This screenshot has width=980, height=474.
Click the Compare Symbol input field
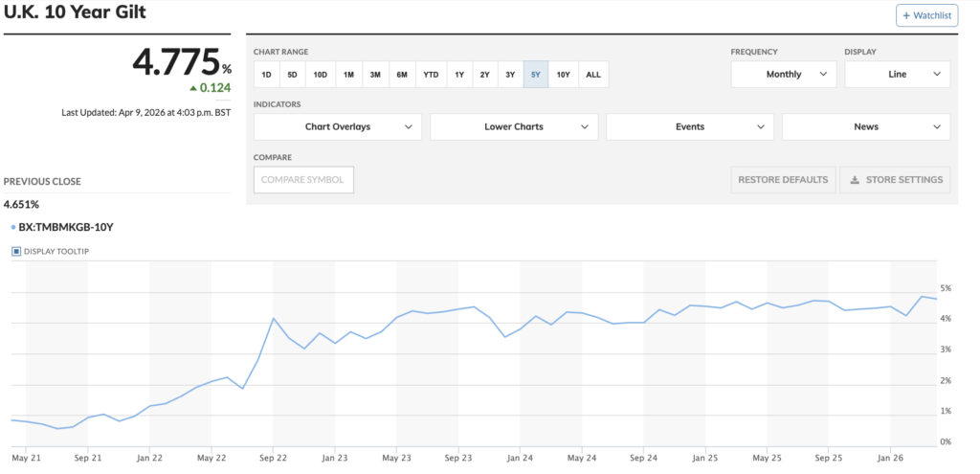point(303,180)
